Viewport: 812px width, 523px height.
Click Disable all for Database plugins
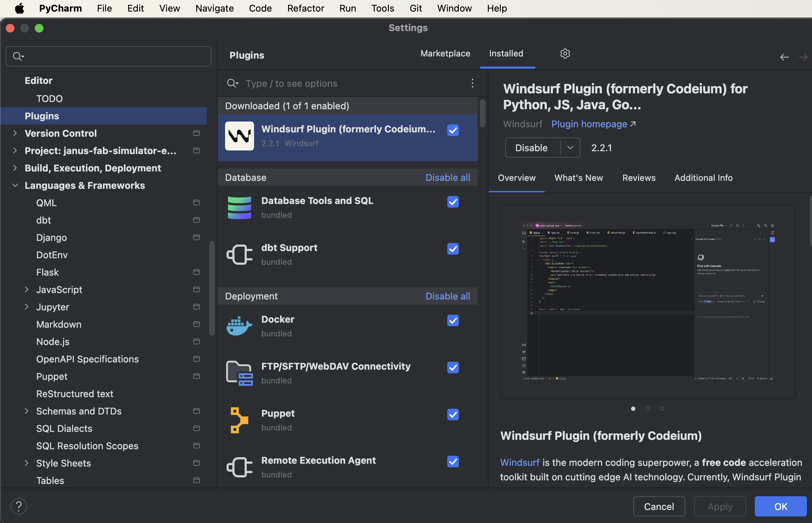point(448,178)
